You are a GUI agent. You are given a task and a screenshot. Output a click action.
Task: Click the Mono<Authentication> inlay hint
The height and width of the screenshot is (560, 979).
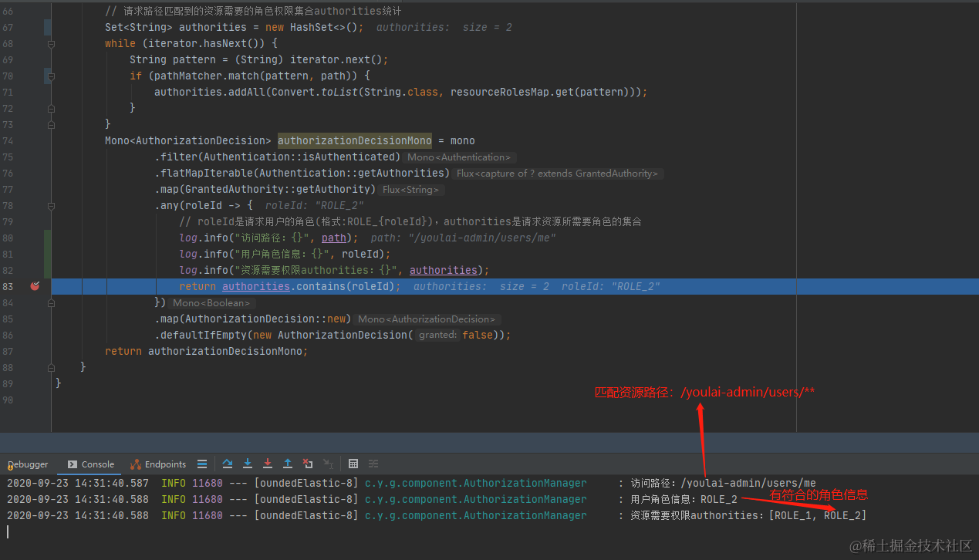pyautogui.click(x=459, y=157)
